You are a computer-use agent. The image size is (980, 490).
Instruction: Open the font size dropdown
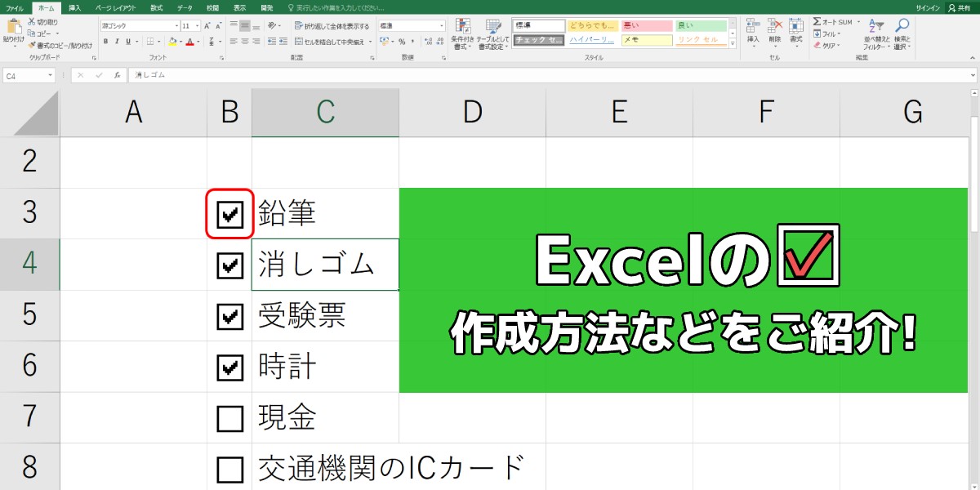pyautogui.click(x=195, y=26)
